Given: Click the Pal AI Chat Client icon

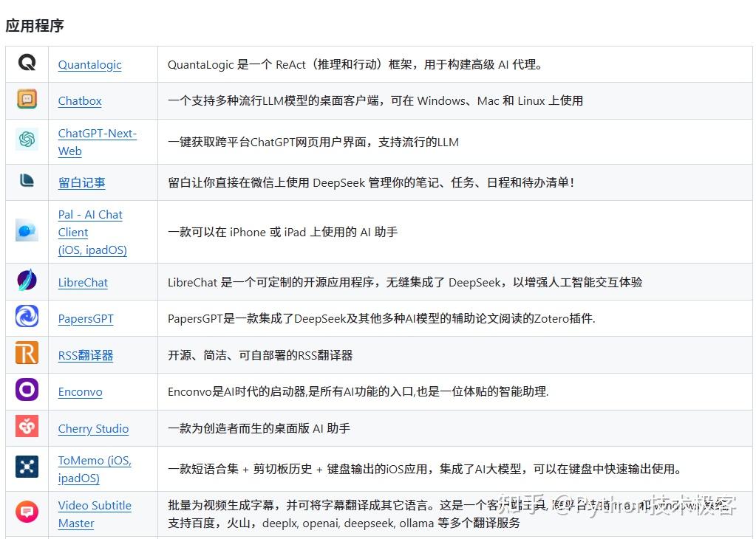Looking at the screenshot, I should 27,229.
